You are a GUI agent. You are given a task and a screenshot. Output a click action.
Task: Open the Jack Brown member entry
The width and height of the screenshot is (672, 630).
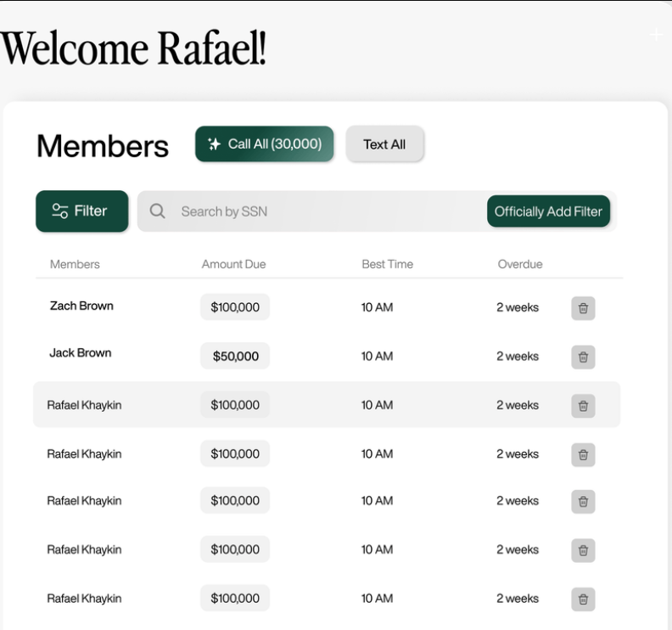pos(80,353)
